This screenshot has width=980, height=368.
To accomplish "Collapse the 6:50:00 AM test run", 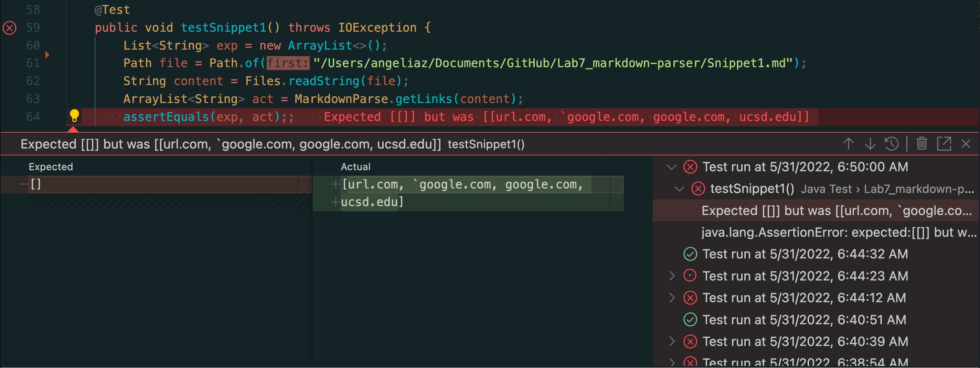I will click(x=672, y=167).
